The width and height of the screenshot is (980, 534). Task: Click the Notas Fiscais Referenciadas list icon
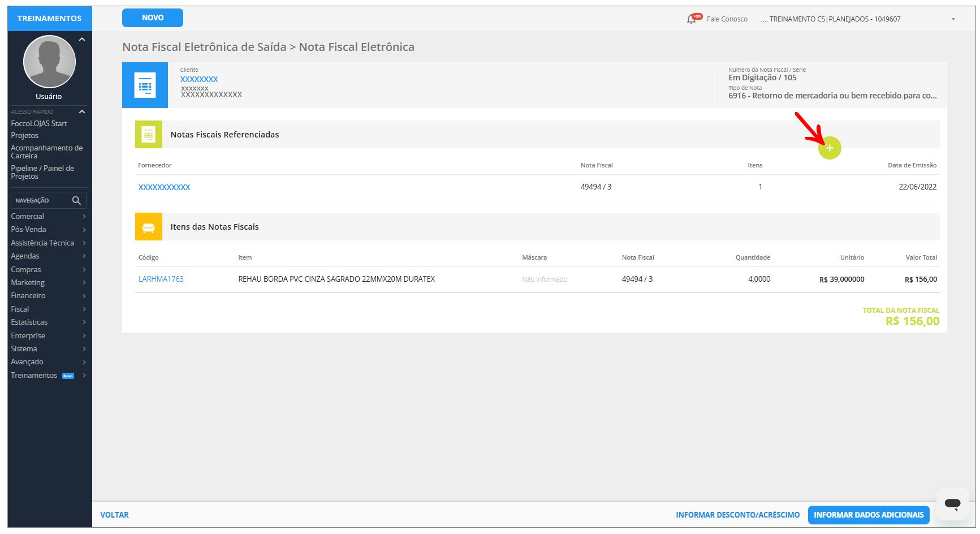point(149,135)
